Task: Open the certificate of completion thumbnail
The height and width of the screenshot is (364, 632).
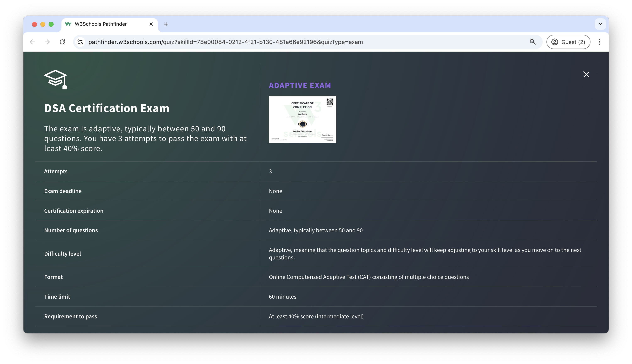Action: pyautogui.click(x=302, y=119)
